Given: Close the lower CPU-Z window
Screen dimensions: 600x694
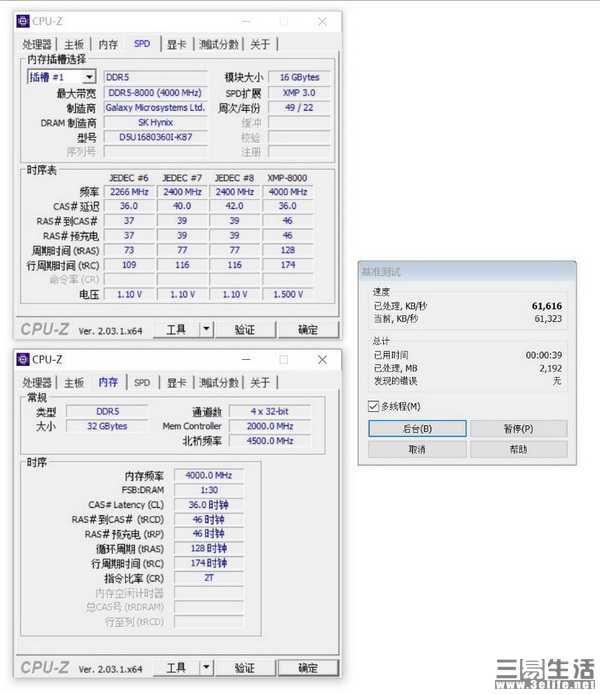Looking at the screenshot, I should click(x=323, y=359).
